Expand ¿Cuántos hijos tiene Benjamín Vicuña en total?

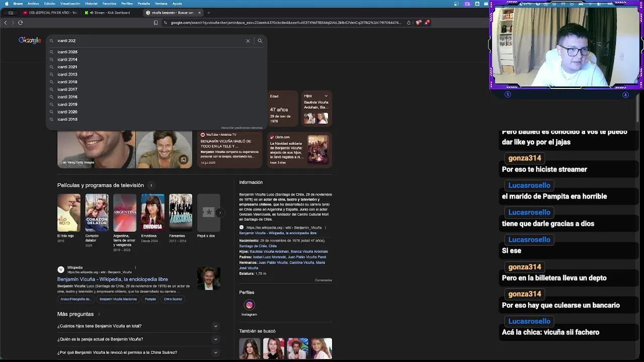pos(138,326)
